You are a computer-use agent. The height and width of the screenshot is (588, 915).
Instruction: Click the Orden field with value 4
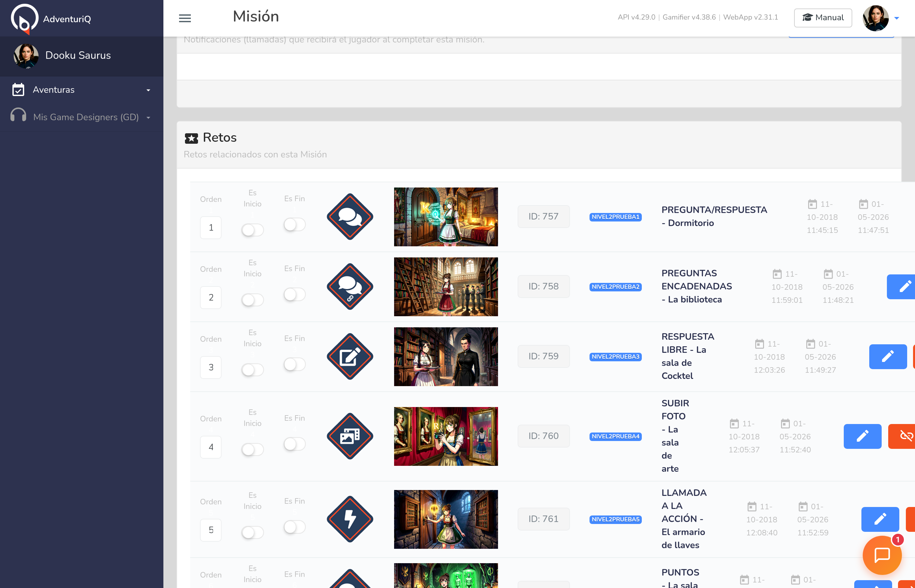[211, 447]
